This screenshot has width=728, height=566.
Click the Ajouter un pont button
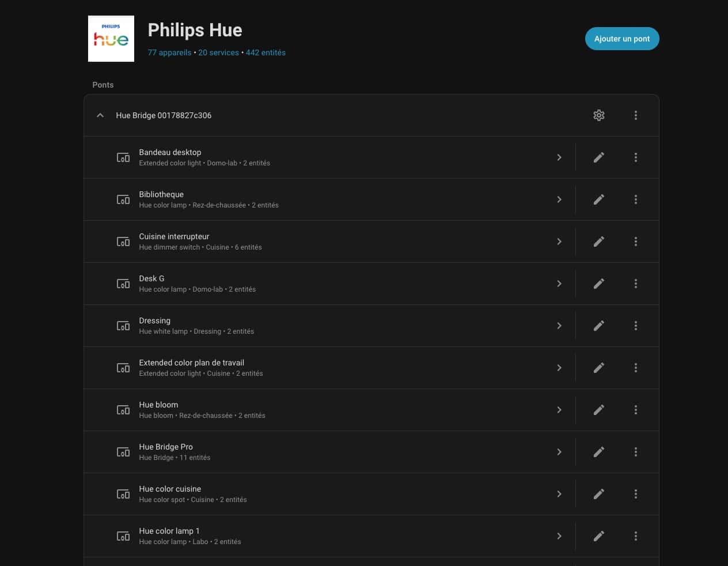click(x=622, y=39)
